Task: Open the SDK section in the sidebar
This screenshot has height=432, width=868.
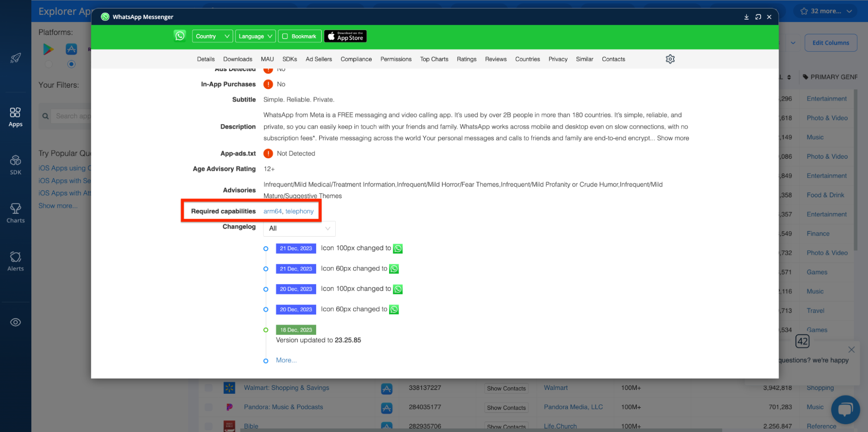Action: click(16, 165)
